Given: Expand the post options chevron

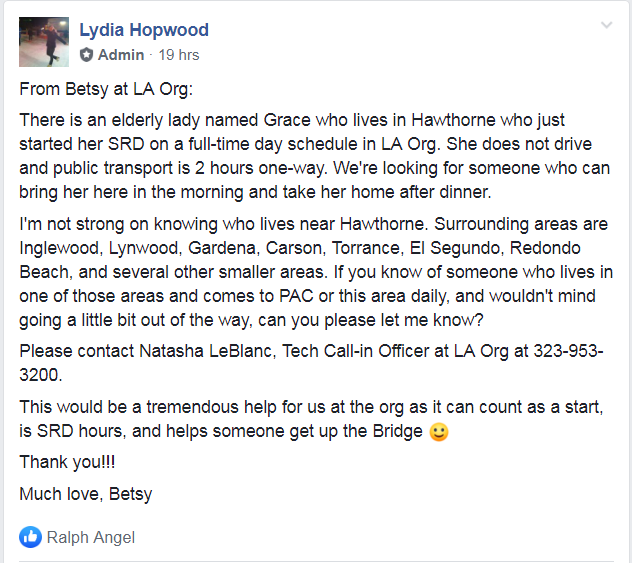Looking at the screenshot, I should coord(607,25).
